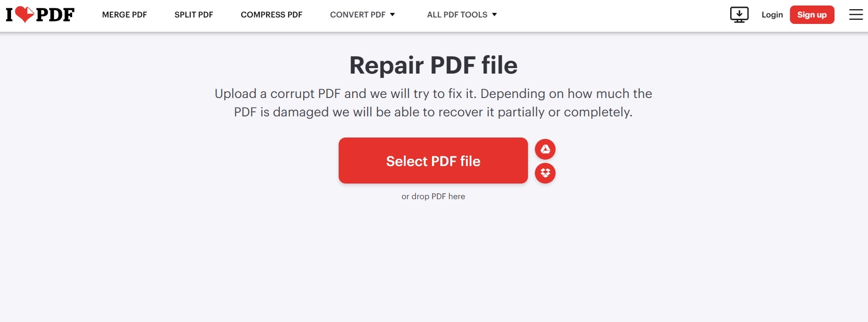
Task: Open the SPLIT PDF tool
Action: tap(193, 15)
